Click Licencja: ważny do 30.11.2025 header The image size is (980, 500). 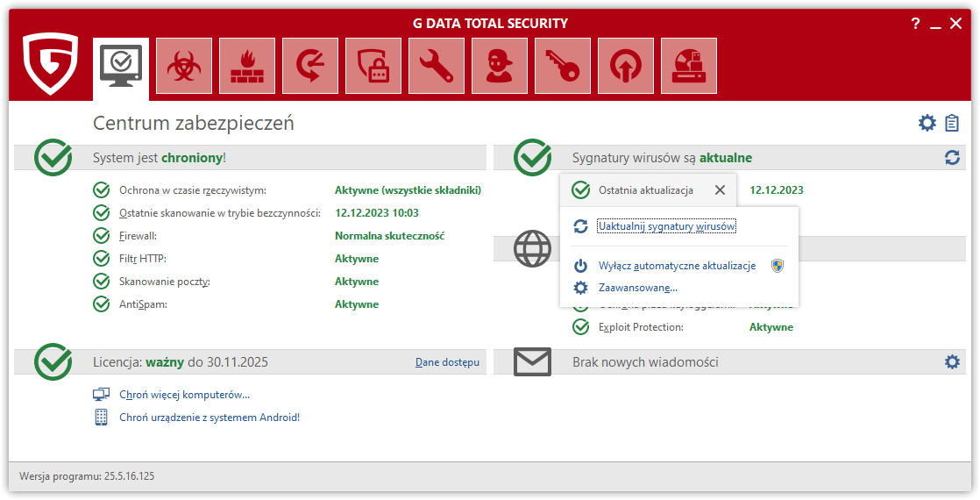pos(180,362)
